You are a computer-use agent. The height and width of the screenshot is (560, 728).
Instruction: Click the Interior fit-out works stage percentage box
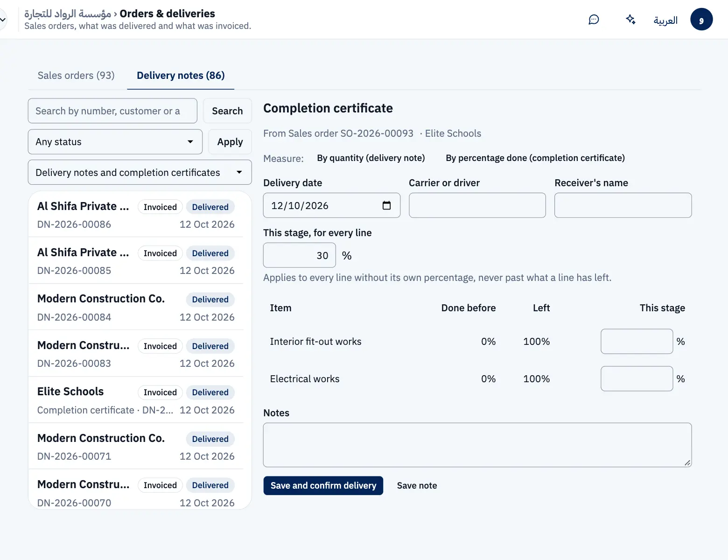pos(637,342)
